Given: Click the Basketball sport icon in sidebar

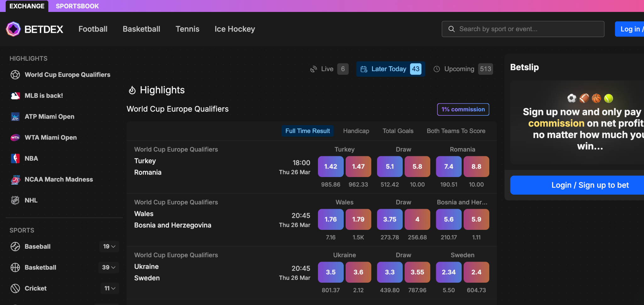Looking at the screenshot, I should coord(15,268).
